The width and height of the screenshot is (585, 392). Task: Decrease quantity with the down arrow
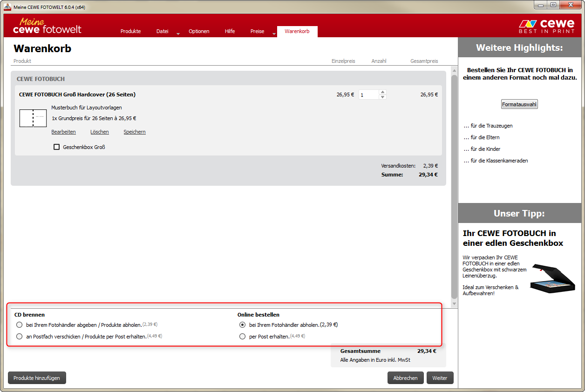(382, 97)
